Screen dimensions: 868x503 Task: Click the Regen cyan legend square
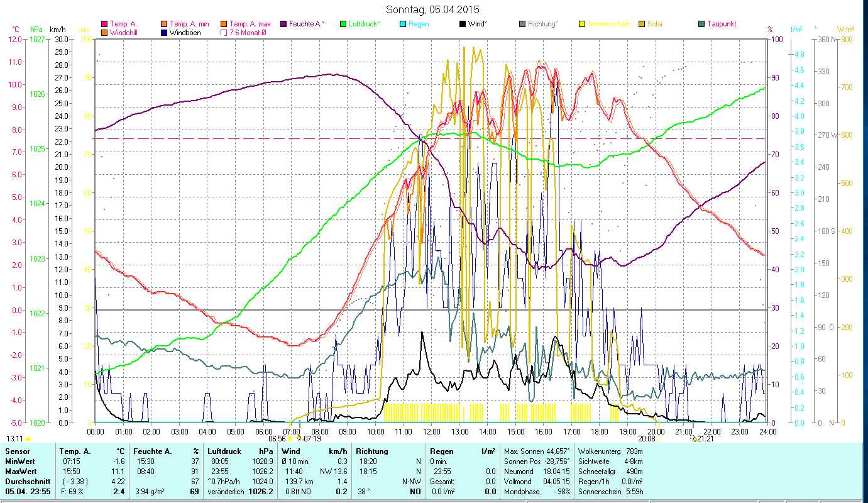click(x=404, y=24)
